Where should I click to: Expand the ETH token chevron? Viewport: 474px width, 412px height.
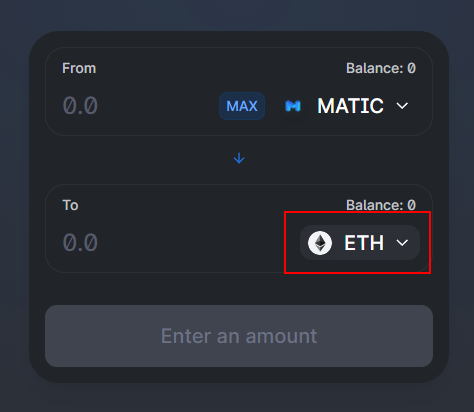pyautogui.click(x=402, y=243)
